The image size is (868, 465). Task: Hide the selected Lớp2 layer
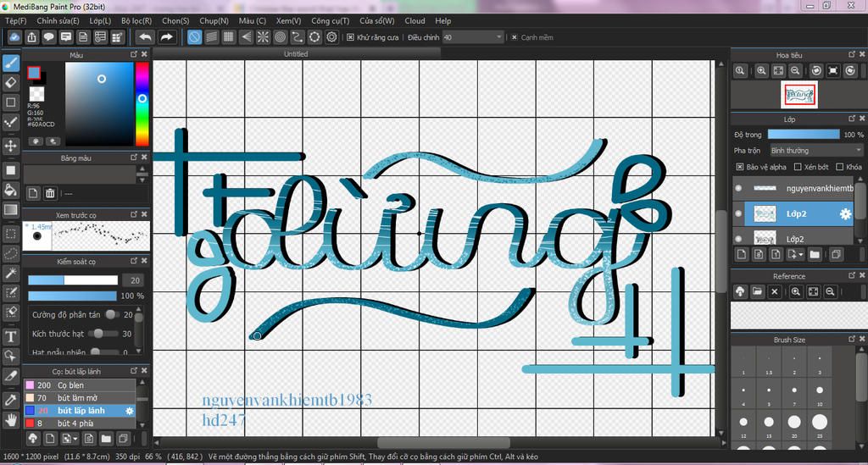point(738,213)
